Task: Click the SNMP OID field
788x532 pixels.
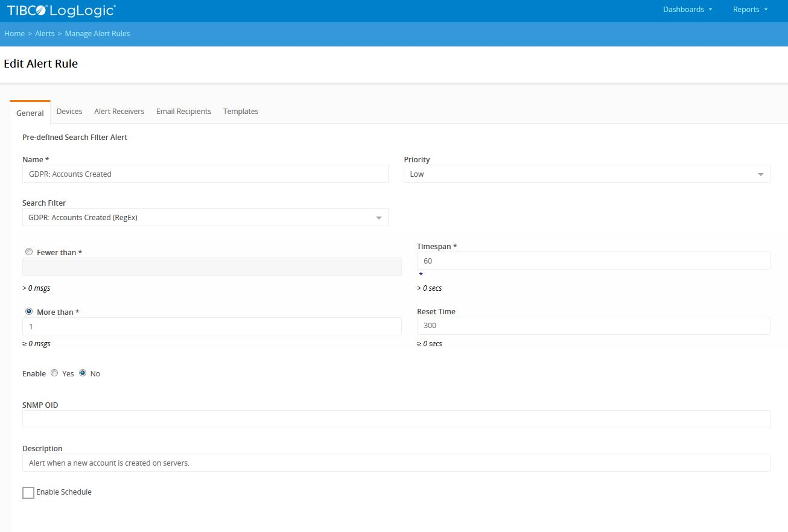Action: click(396, 419)
